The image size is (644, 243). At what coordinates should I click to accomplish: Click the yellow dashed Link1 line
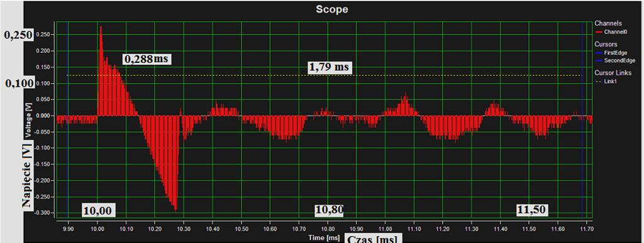tap(325, 76)
